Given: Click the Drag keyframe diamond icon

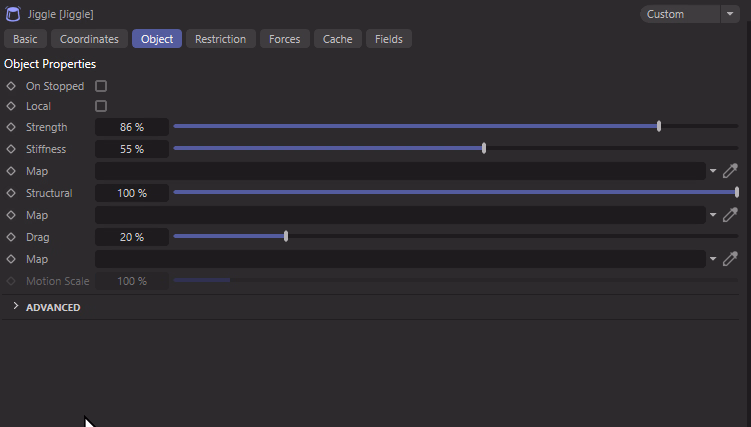Looking at the screenshot, I should [11, 237].
